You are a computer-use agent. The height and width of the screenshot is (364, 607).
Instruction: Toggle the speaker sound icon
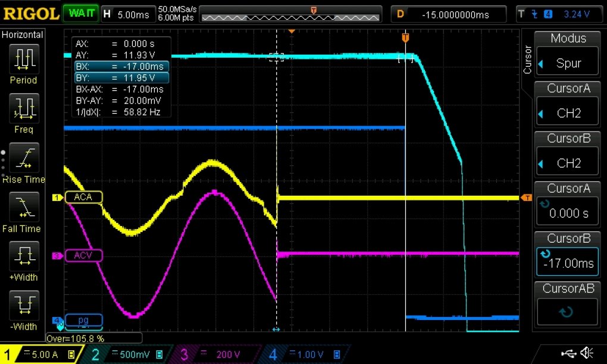tap(587, 353)
